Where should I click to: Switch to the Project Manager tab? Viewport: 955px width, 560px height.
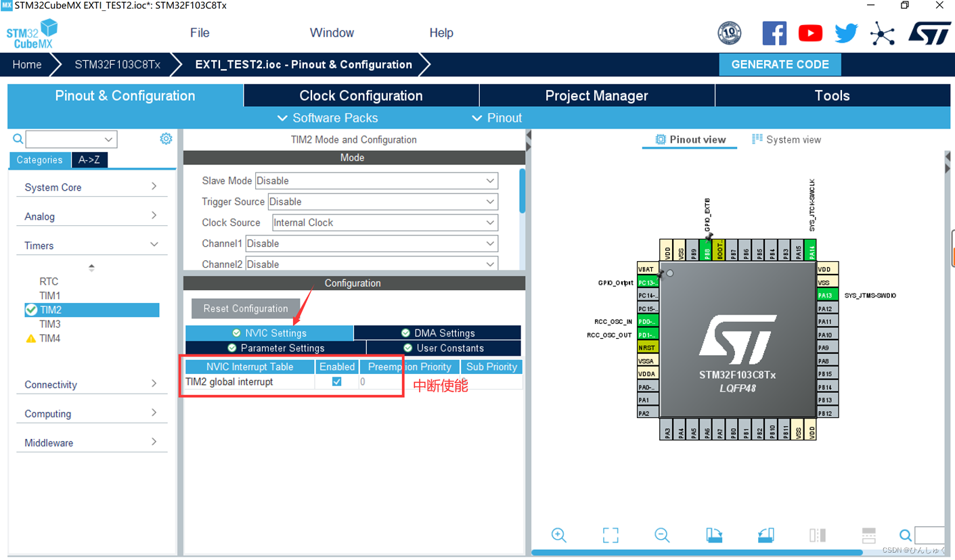coord(596,95)
